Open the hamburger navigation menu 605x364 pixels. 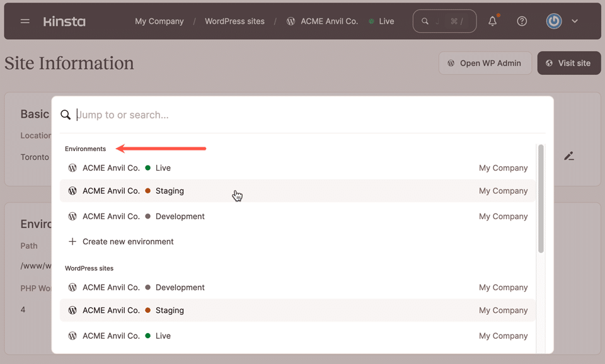[x=25, y=21]
